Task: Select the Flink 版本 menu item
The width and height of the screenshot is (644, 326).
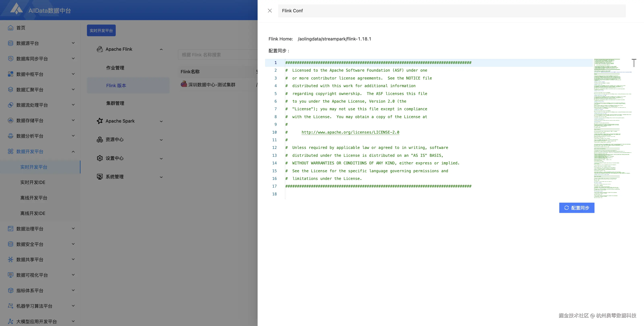Action: tap(128, 86)
